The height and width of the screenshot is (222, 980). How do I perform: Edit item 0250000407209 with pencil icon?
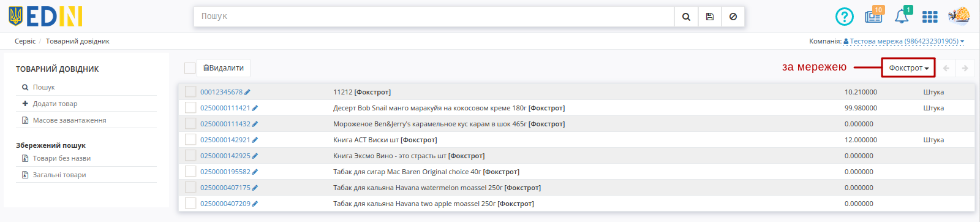[x=255, y=204]
